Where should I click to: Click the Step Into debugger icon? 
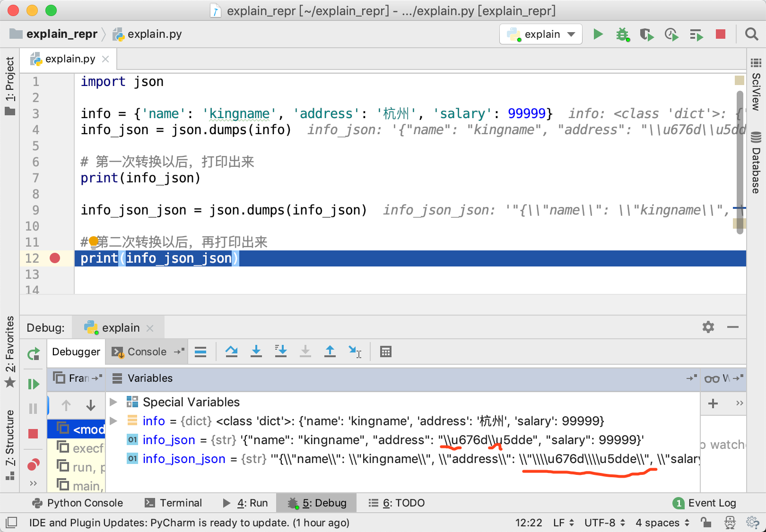256,352
